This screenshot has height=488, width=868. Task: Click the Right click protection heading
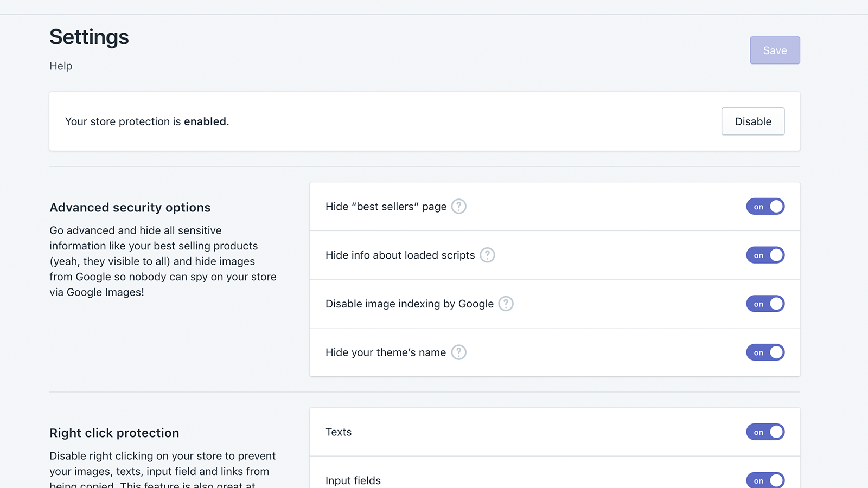coord(114,433)
